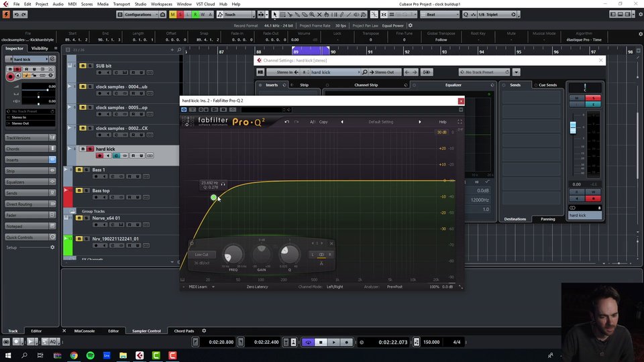
Task: Click transport Stop button
Action: pyautogui.click(x=321, y=342)
